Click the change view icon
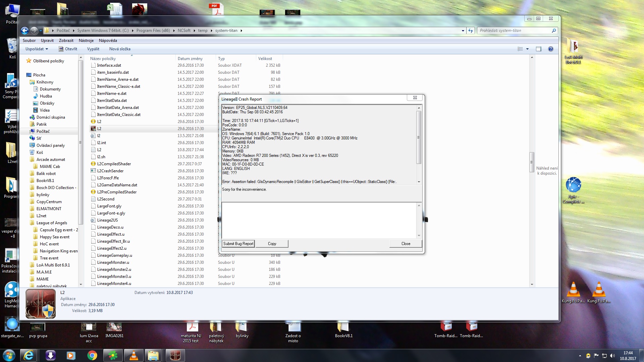 click(x=520, y=49)
